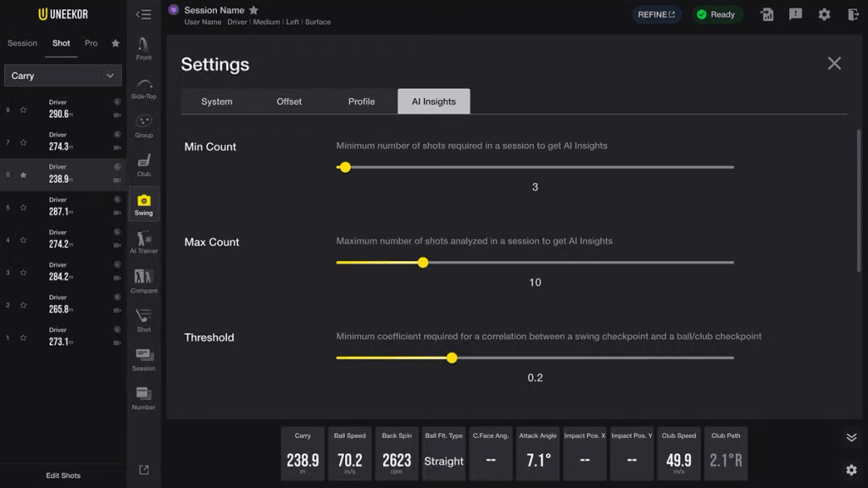Click the Ready status button
This screenshot has width=868, height=488.
[x=716, y=14]
